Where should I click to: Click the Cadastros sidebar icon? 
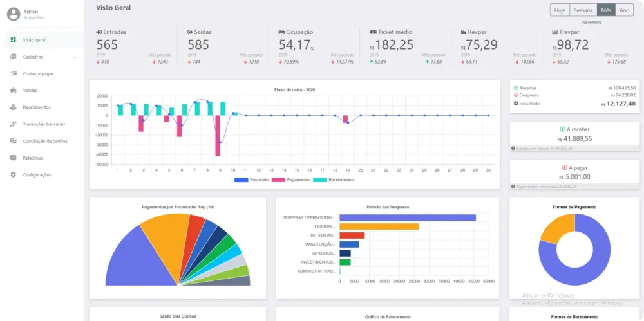14,57
